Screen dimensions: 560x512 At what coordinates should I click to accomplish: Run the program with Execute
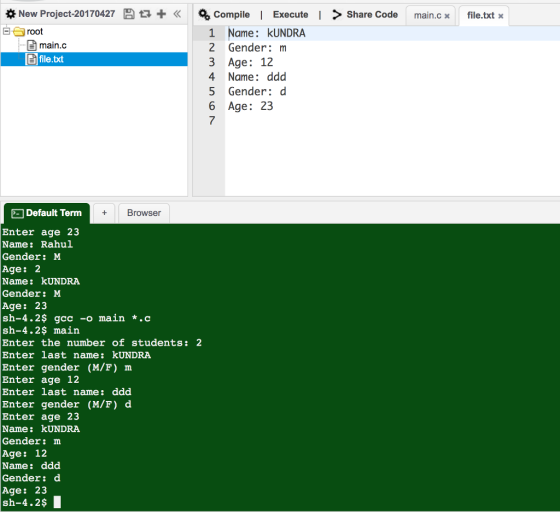pos(290,15)
